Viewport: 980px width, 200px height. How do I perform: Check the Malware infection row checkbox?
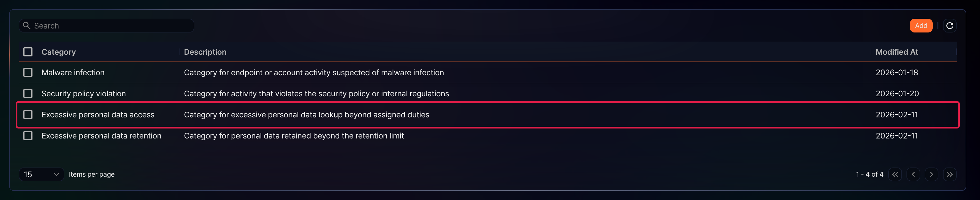click(x=28, y=72)
